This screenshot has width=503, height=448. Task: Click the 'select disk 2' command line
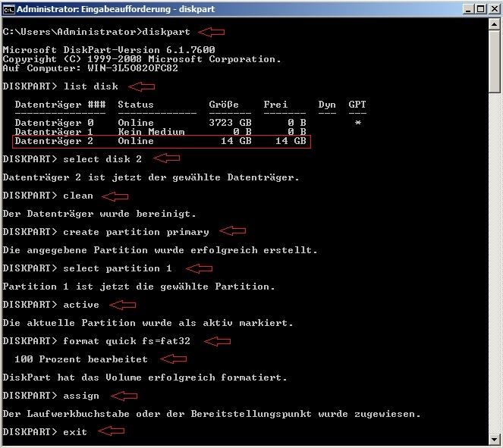[x=72, y=159]
